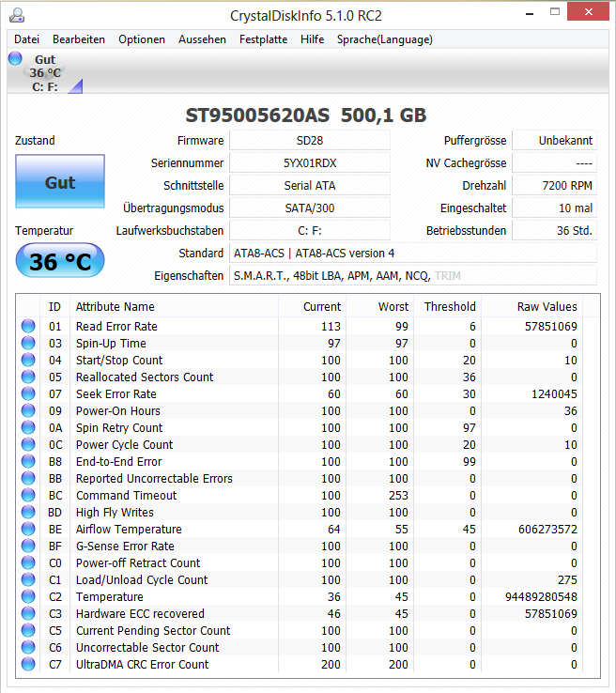Screen dimensions: 616x693
Task: Click the status orb for Airflow Temperature
Action: click(x=28, y=529)
